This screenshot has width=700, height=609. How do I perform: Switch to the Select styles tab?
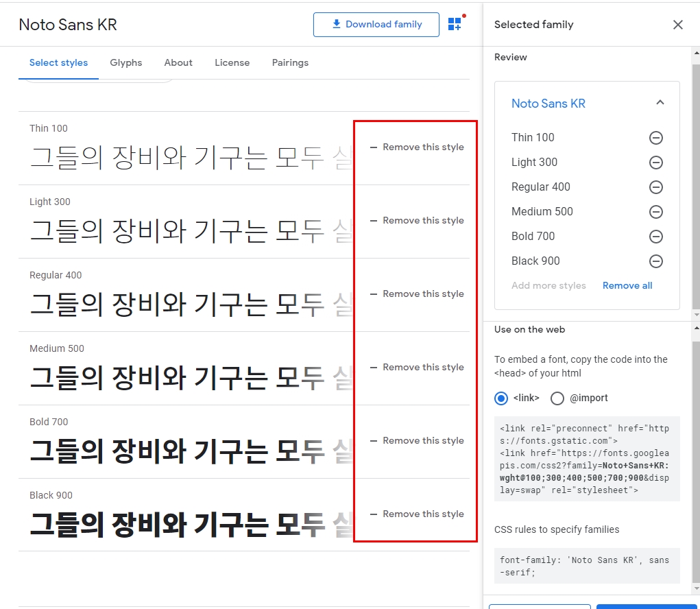pos(58,63)
